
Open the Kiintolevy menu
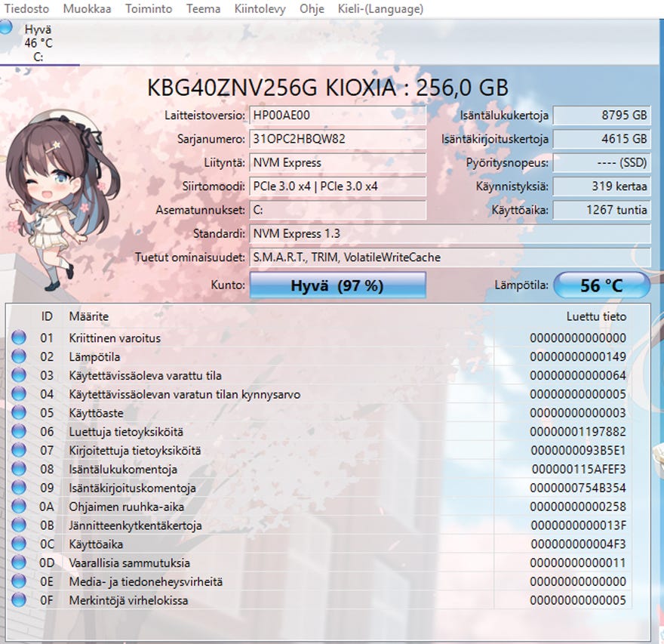coord(260,8)
